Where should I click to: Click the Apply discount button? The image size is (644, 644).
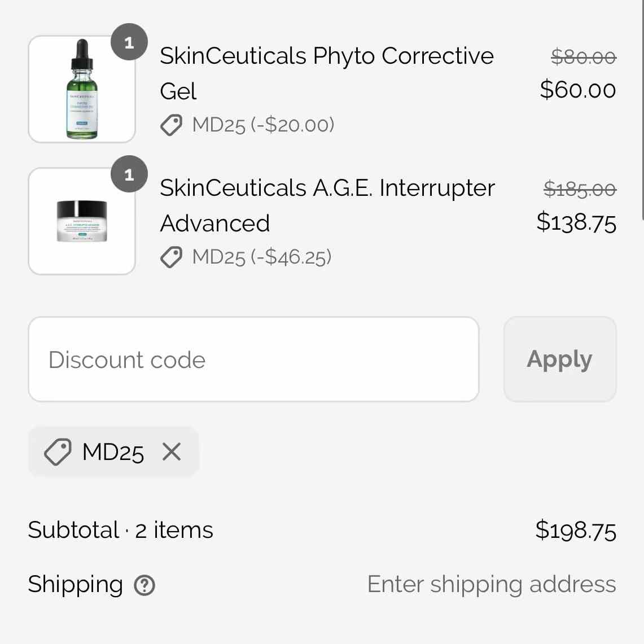pos(560,360)
